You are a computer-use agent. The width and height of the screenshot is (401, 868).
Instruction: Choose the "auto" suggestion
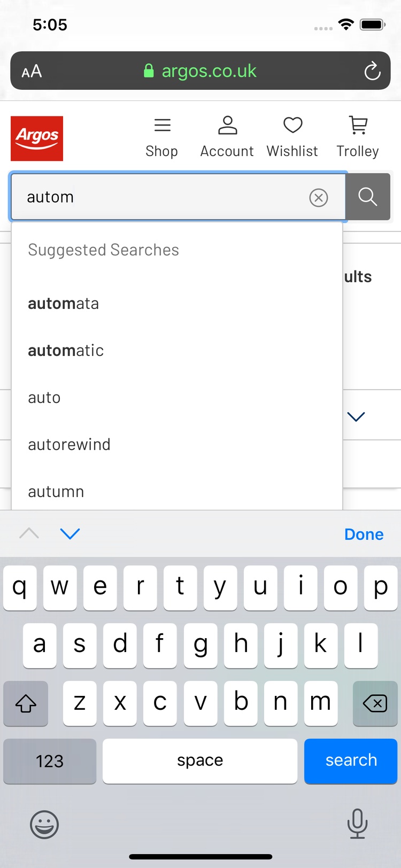coord(44,398)
